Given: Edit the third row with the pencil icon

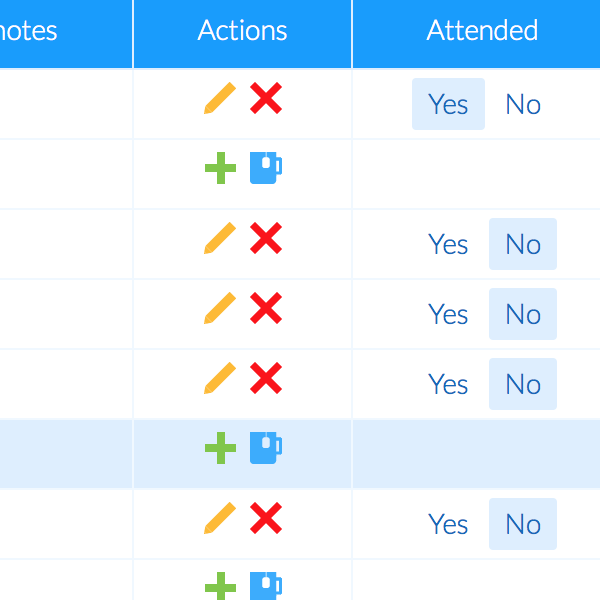Looking at the screenshot, I should pyautogui.click(x=219, y=239).
